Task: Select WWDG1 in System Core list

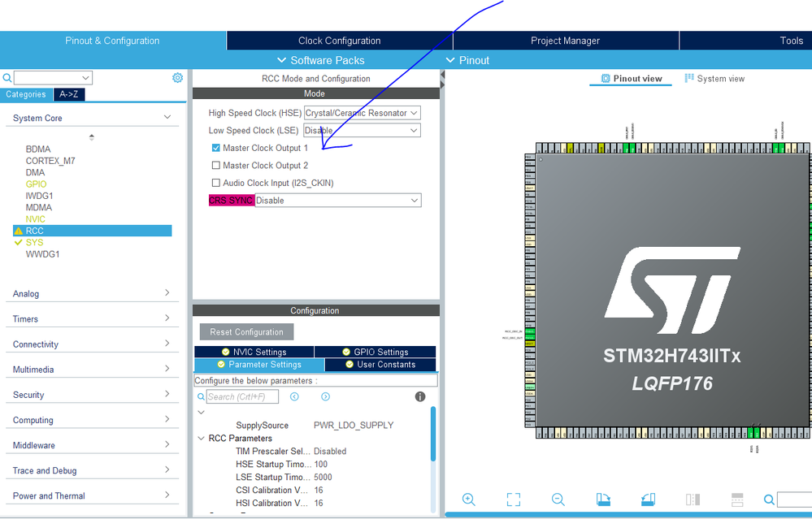Action: [x=42, y=254]
